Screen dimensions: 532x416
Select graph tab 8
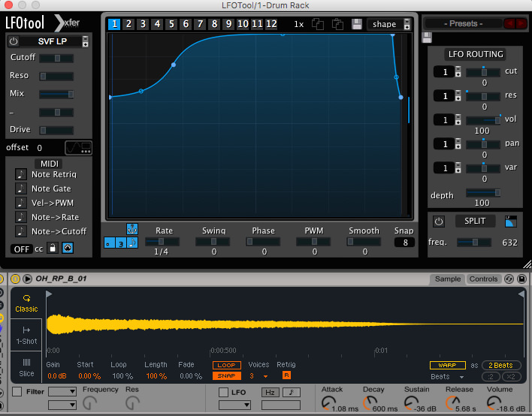pos(214,24)
